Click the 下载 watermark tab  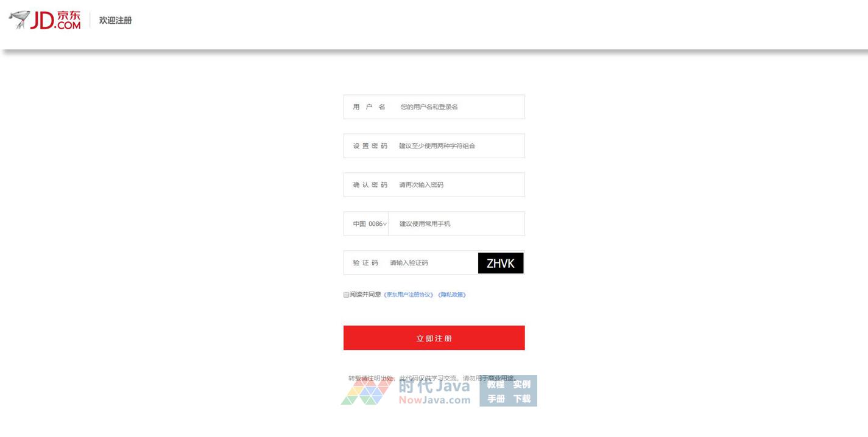pos(521,399)
